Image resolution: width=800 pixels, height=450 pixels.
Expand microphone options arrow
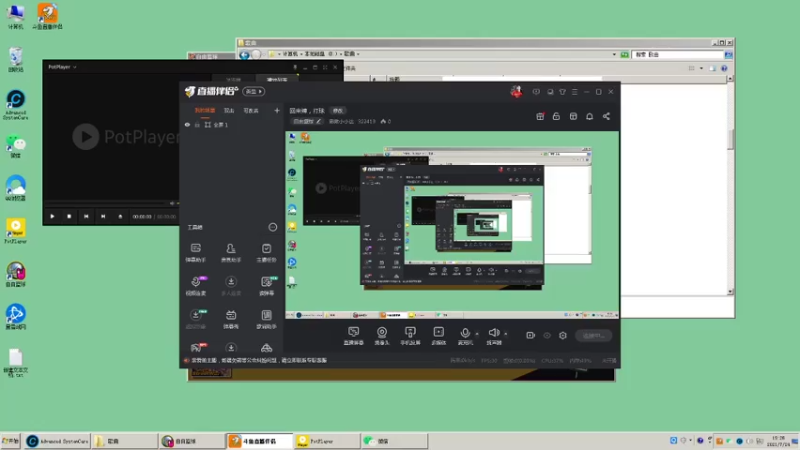477,334
